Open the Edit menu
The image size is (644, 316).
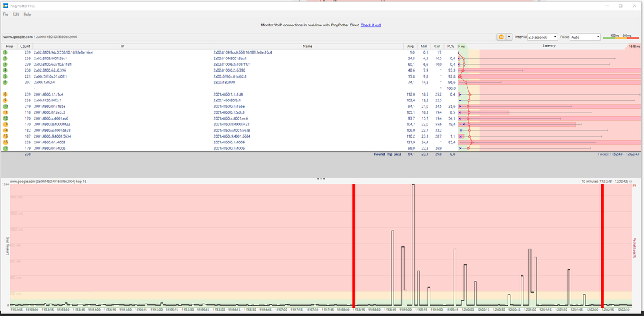tap(15, 14)
